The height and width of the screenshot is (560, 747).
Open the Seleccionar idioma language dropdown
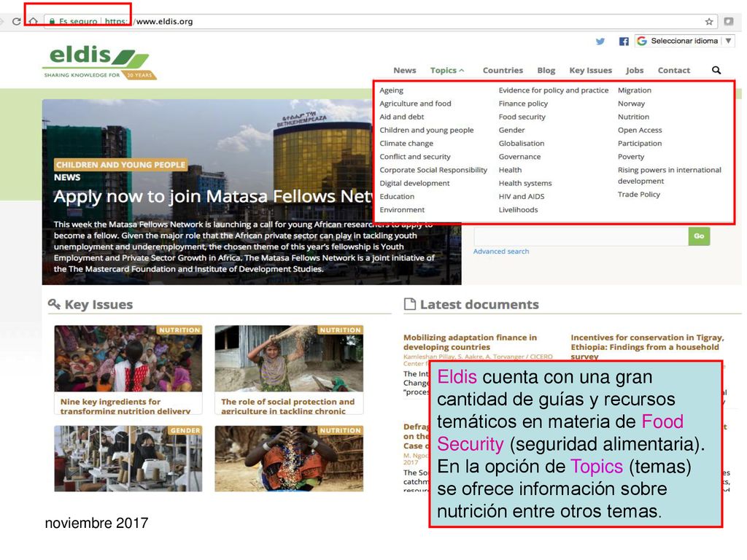(x=684, y=41)
